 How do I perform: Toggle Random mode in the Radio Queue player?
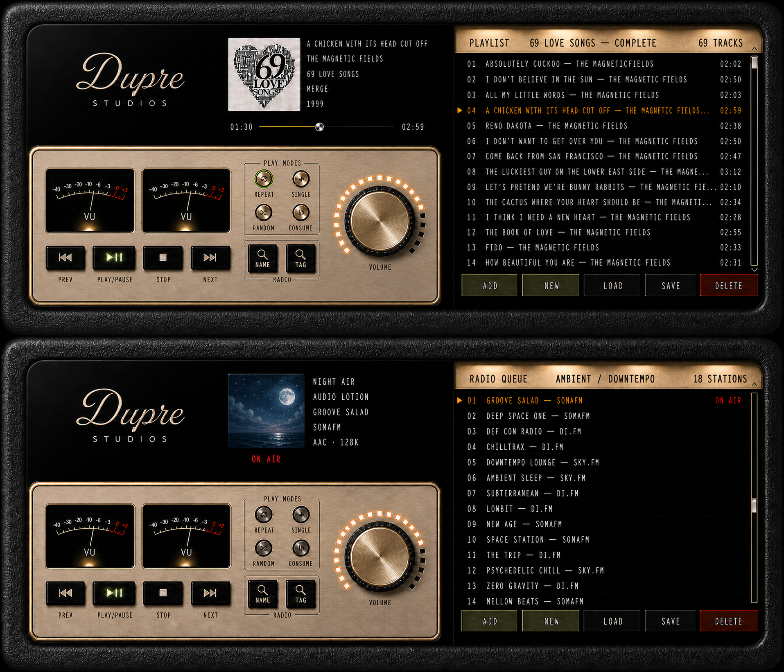click(x=264, y=548)
